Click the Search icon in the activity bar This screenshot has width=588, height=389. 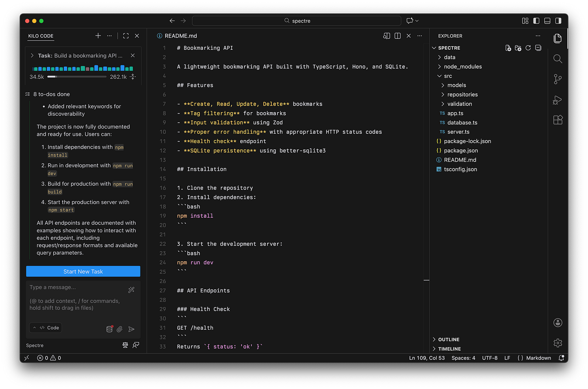558,59
